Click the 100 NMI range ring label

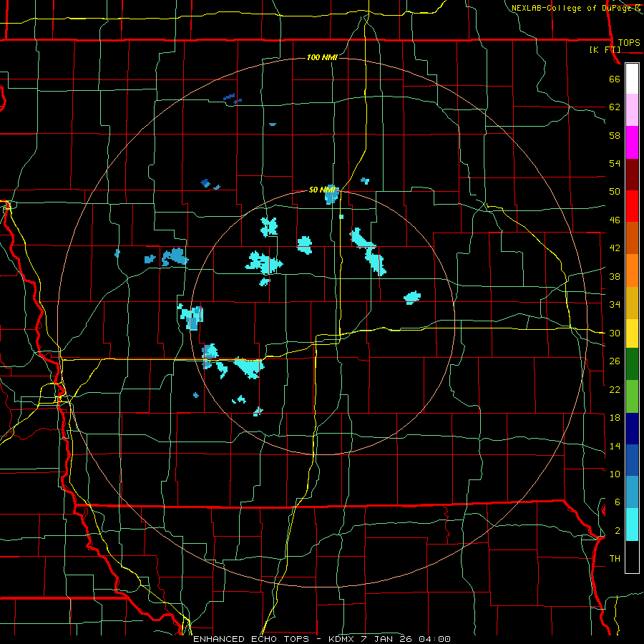tap(322, 57)
